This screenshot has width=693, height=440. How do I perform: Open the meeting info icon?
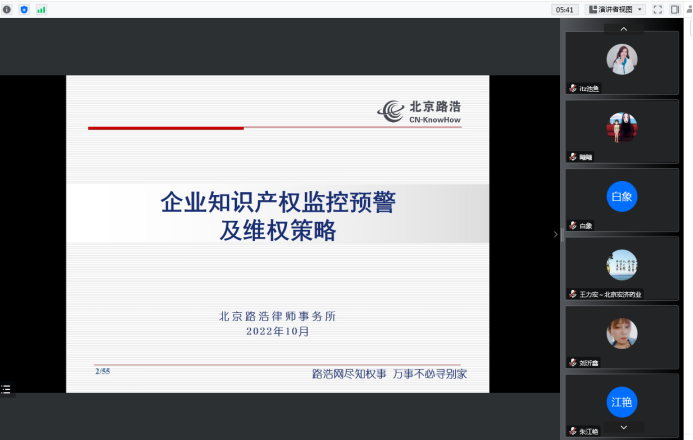pyautogui.click(x=7, y=9)
